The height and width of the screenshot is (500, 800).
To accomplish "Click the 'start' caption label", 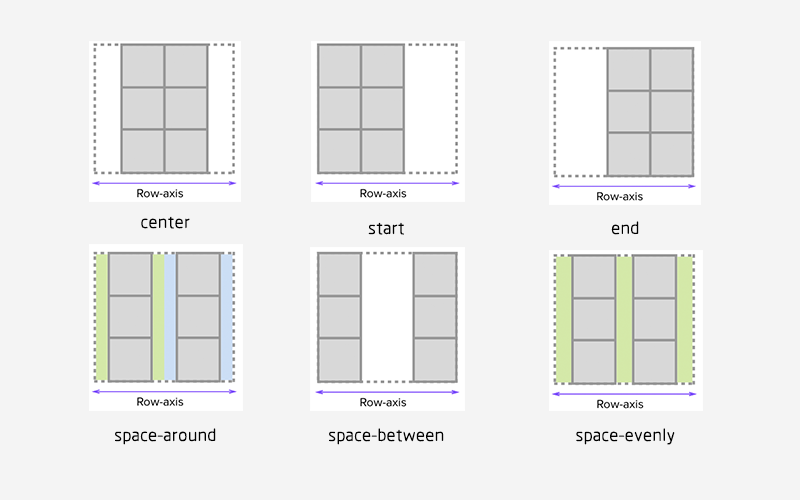I will [x=386, y=229].
